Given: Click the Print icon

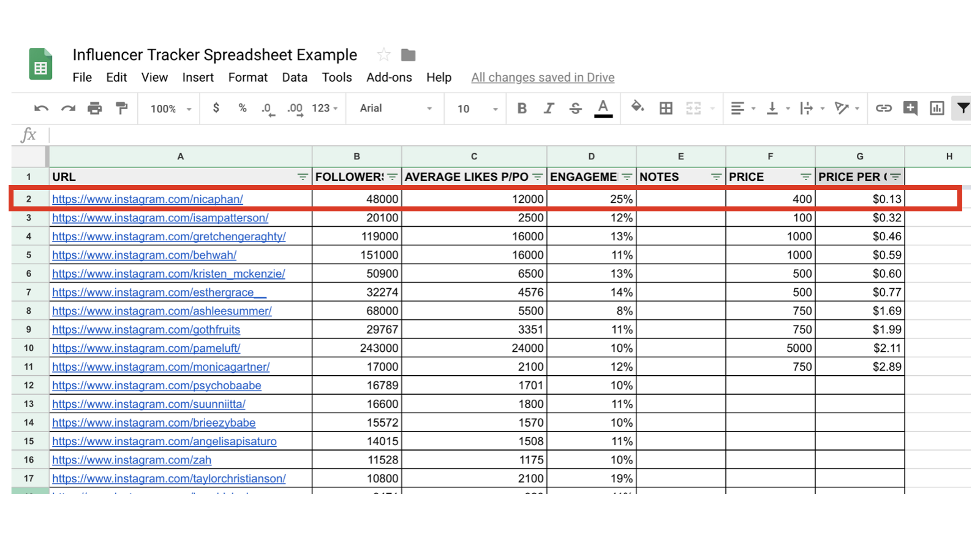Looking at the screenshot, I should click(94, 109).
